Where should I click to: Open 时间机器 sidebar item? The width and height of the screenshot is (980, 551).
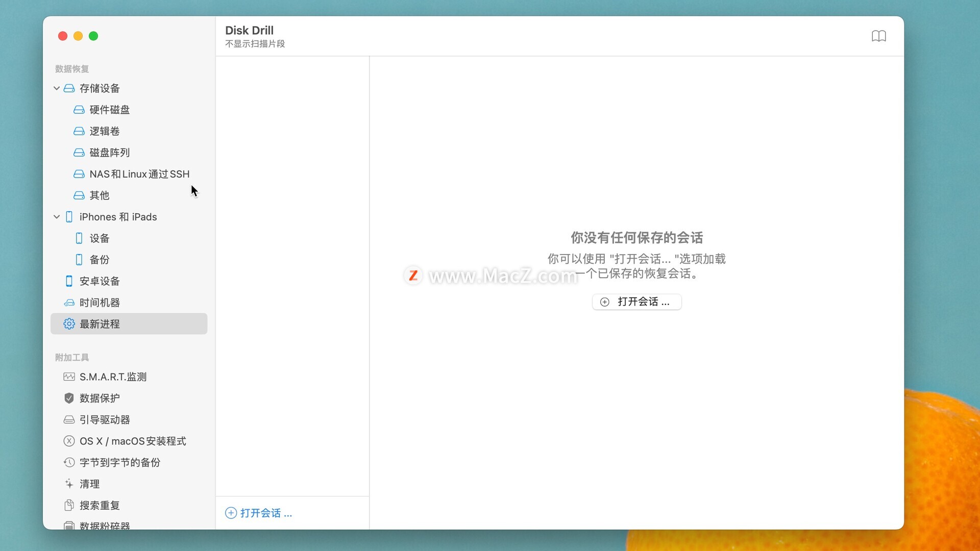pos(100,303)
